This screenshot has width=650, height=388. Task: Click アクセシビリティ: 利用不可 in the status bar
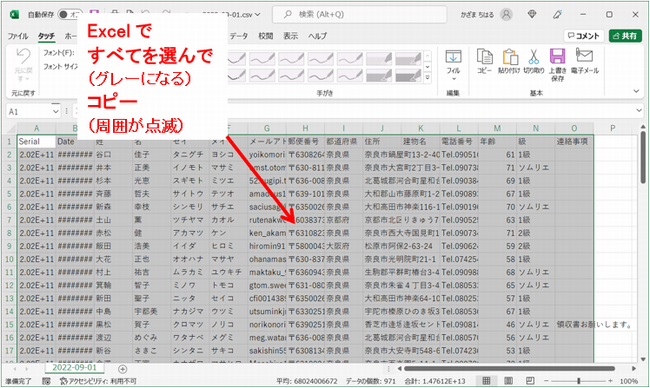click(x=98, y=381)
